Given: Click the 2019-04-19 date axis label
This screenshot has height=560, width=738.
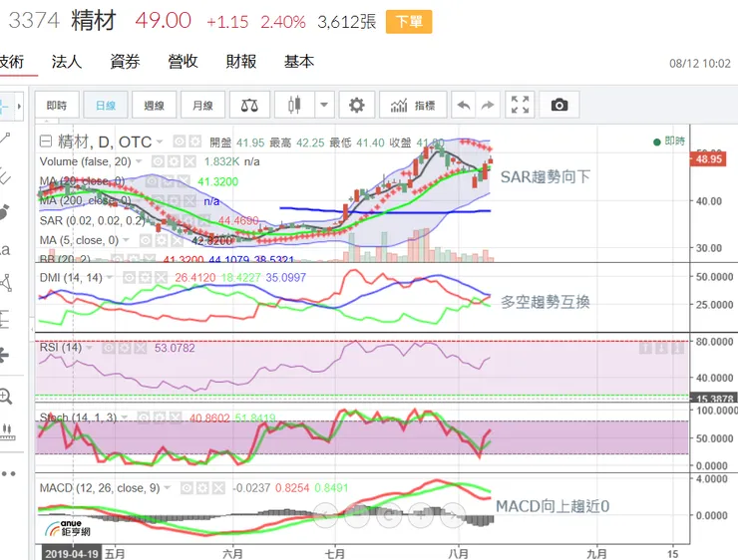Looking at the screenshot, I should click(x=72, y=553).
